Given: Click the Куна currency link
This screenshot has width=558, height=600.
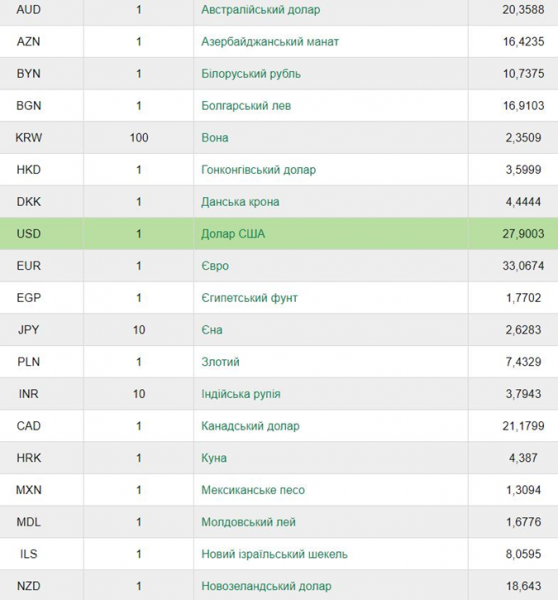Looking at the screenshot, I should click(x=214, y=458).
